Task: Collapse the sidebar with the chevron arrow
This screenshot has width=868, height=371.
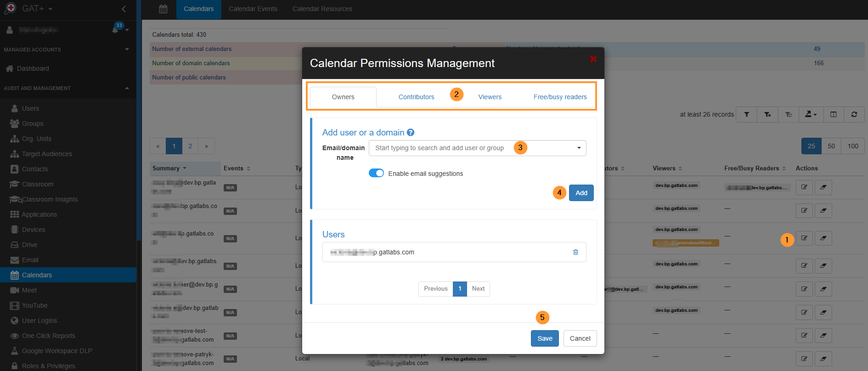Action: click(124, 9)
